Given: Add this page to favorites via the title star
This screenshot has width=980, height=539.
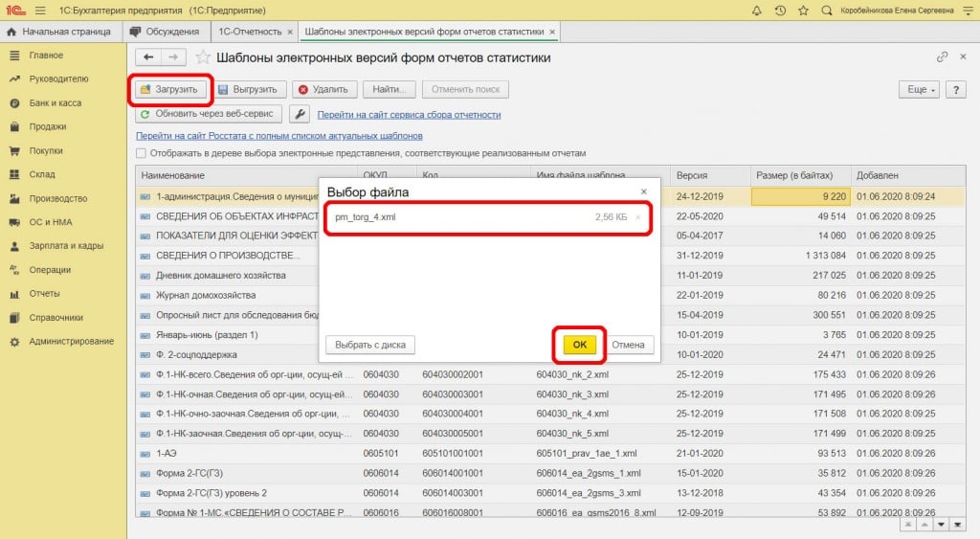Looking at the screenshot, I should click(x=205, y=58).
